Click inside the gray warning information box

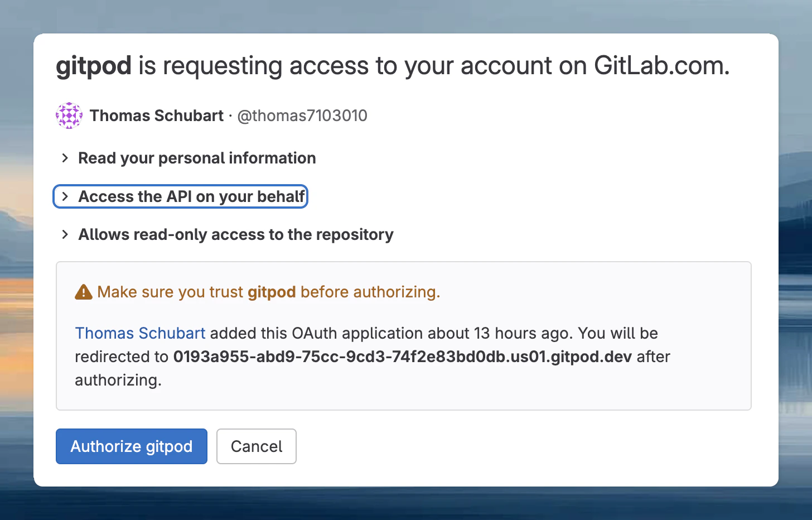tap(403, 335)
